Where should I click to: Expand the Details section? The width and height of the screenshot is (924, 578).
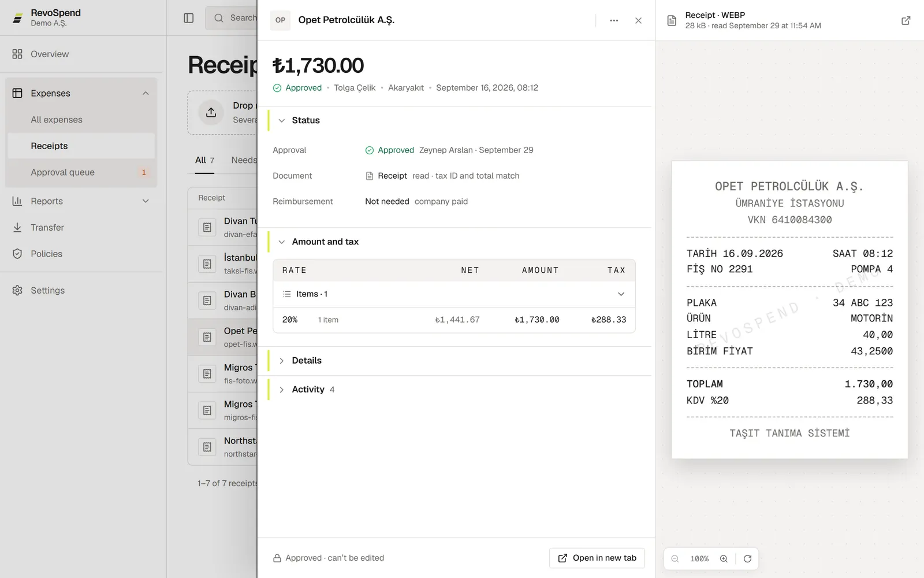click(282, 361)
